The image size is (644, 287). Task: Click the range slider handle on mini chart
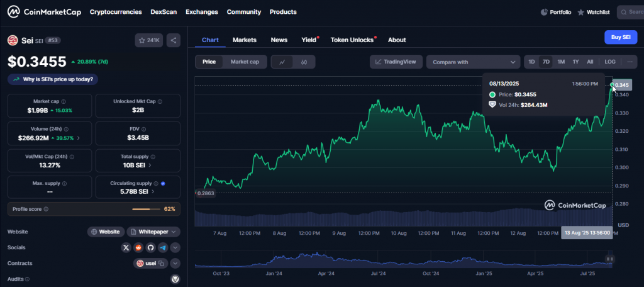tap(610, 259)
